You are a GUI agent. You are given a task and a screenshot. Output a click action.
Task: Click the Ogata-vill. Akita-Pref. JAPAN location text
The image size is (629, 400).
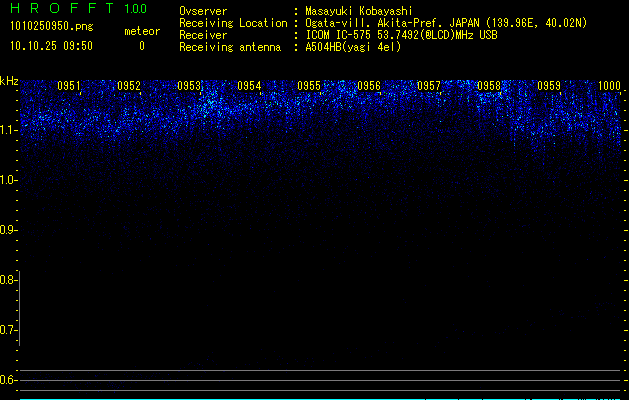coord(446,23)
